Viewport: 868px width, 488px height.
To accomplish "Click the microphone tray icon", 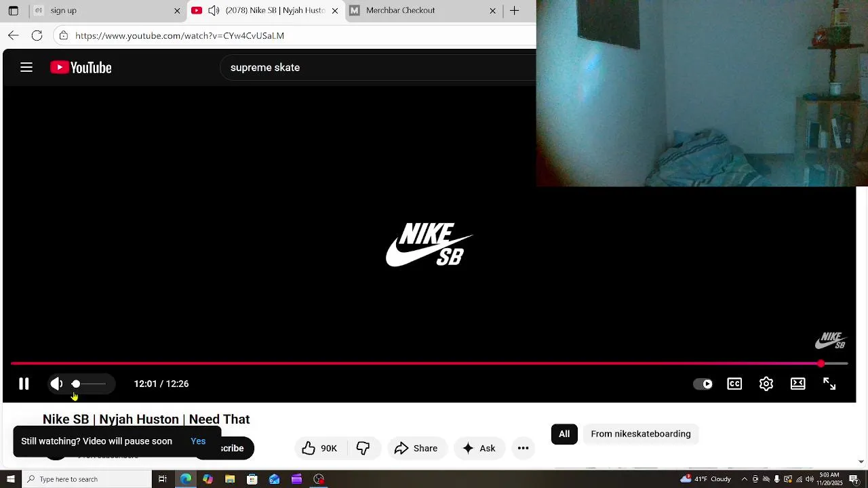I will pyautogui.click(x=777, y=479).
